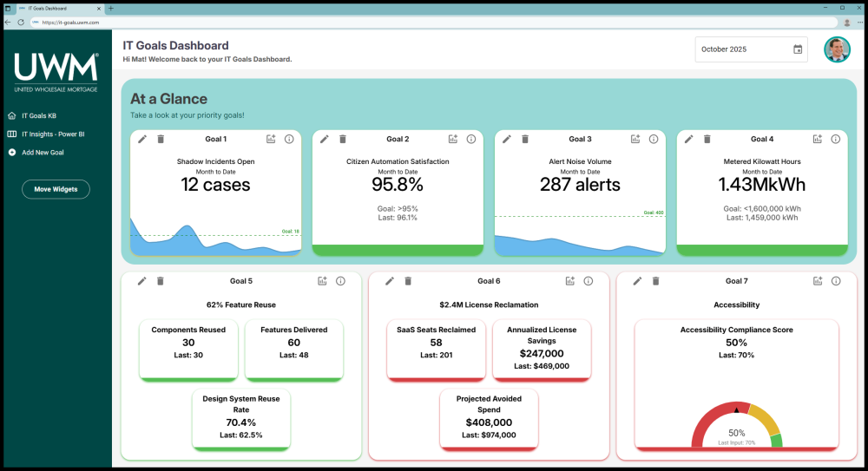Show info for Goal 7
The image size is (868, 471).
(836, 281)
